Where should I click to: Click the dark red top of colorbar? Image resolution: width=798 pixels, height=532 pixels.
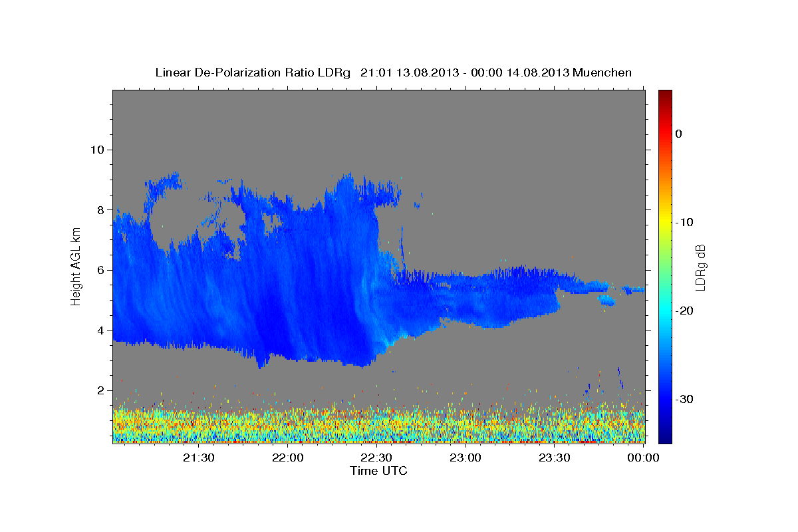(665, 94)
